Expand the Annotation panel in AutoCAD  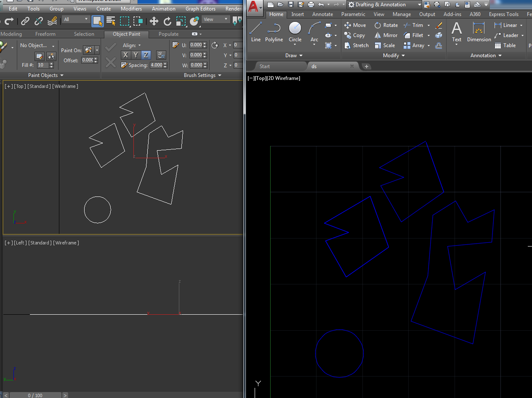click(x=486, y=56)
